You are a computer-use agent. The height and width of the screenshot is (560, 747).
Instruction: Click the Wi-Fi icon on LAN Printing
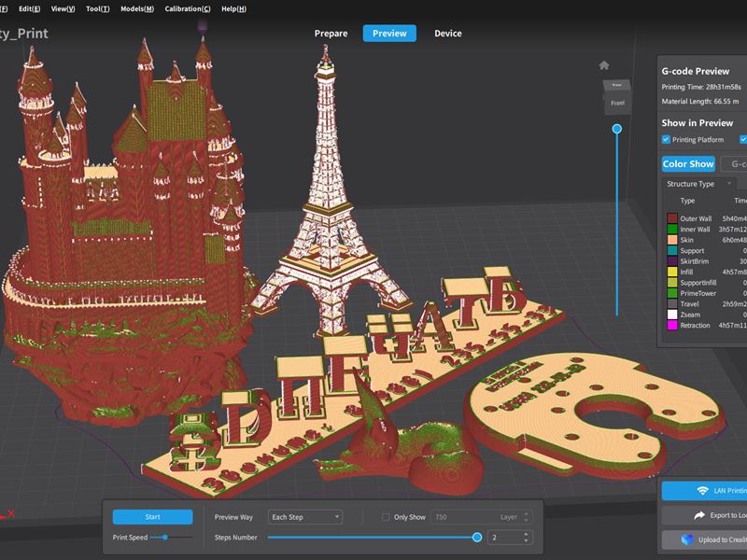pos(703,490)
